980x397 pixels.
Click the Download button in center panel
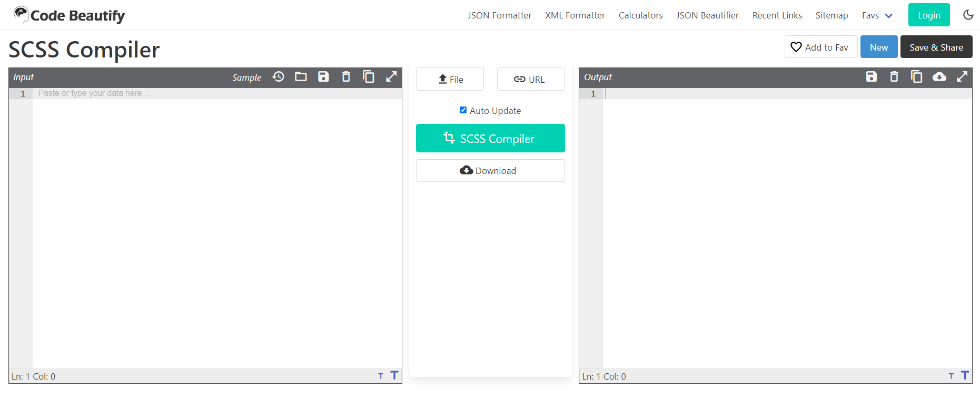[490, 170]
